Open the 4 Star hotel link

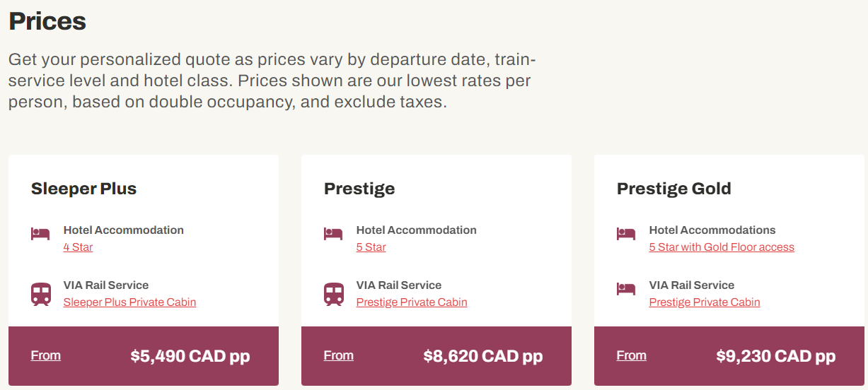[x=78, y=247]
